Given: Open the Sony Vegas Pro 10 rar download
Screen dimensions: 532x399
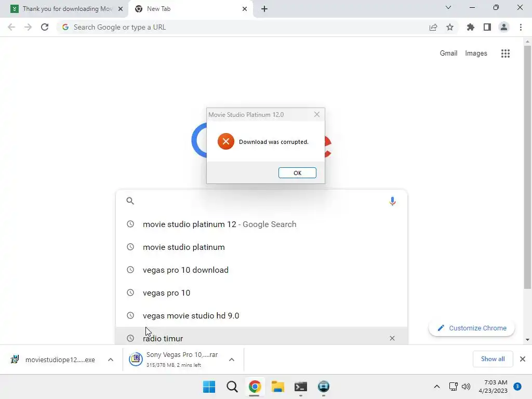Looking at the screenshot, I should point(173,360).
